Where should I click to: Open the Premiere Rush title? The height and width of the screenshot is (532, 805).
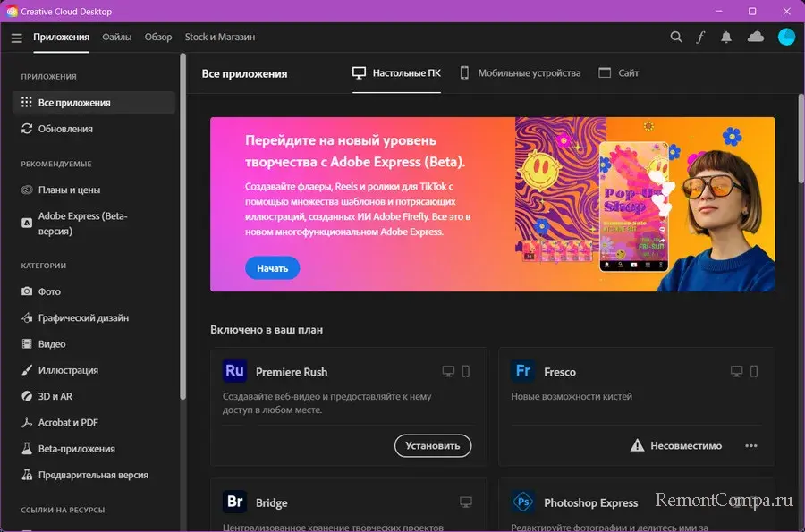coord(292,372)
